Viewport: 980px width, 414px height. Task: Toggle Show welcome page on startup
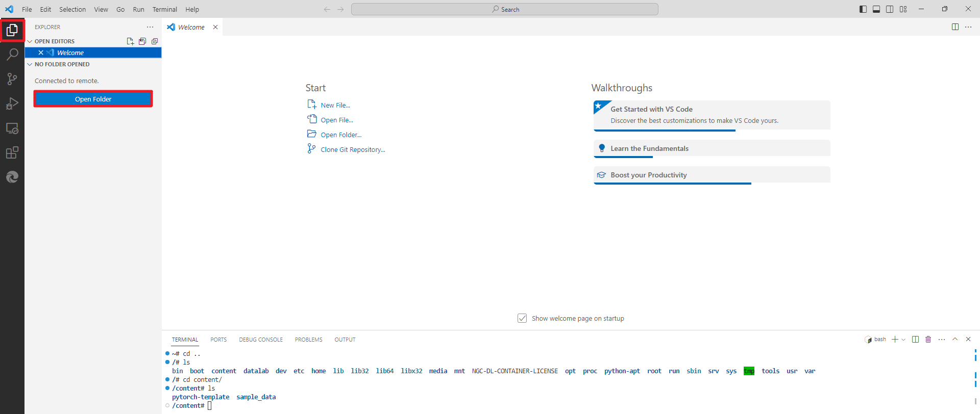click(522, 318)
